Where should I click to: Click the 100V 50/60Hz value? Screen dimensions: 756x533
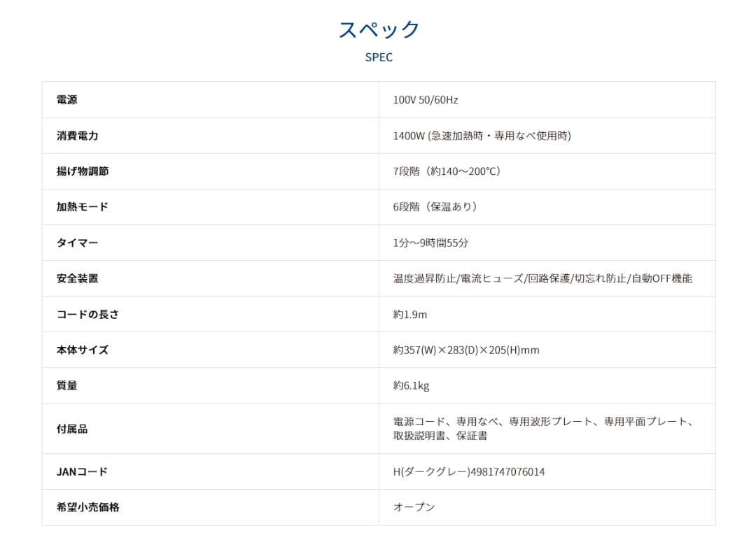pos(426,100)
